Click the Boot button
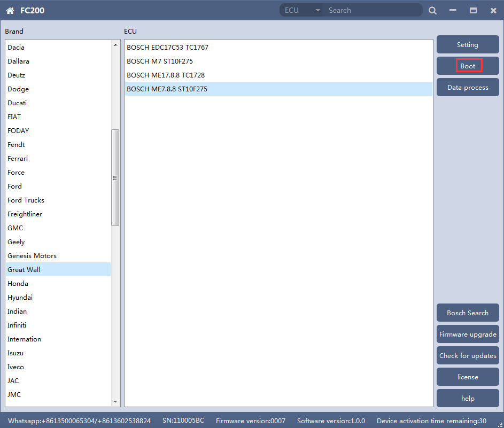This screenshot has width=504, height=428. (468, 66)
